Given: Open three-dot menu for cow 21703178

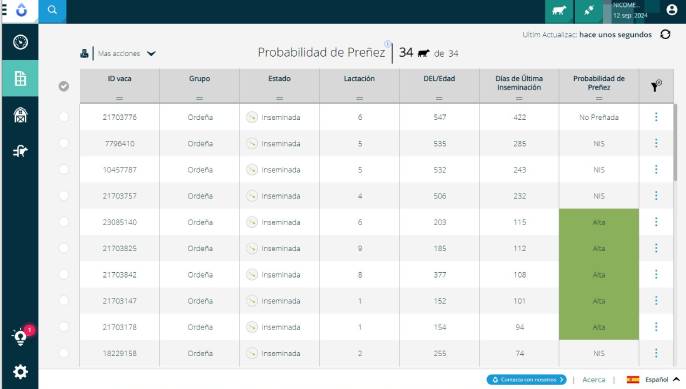Looking at the screenshot, I should click(656, 327).
